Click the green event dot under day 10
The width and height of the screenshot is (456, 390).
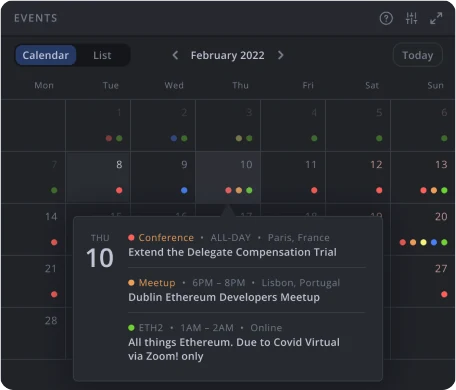coord(249,190)
